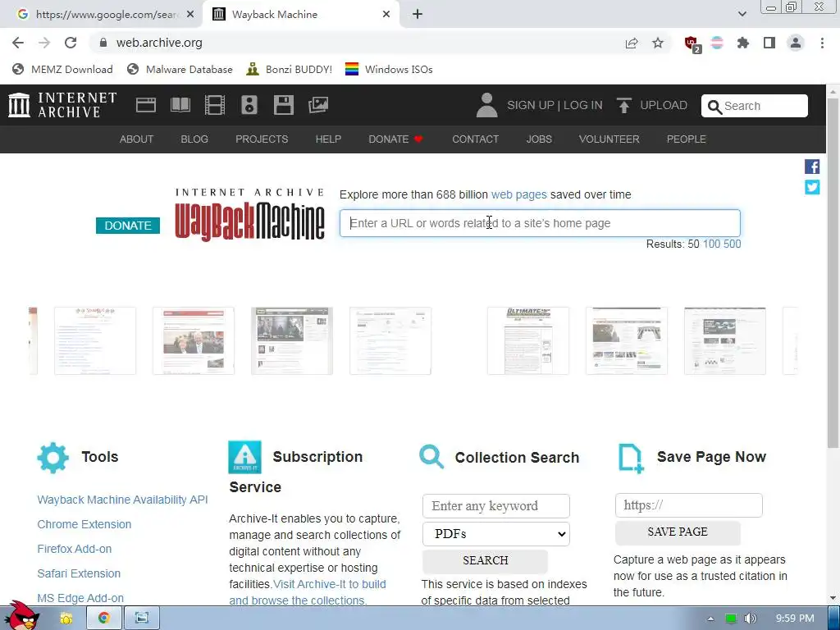Click the SAVE PAGE button
This screenshot has width=840, height=630.
tap(678, 532)
